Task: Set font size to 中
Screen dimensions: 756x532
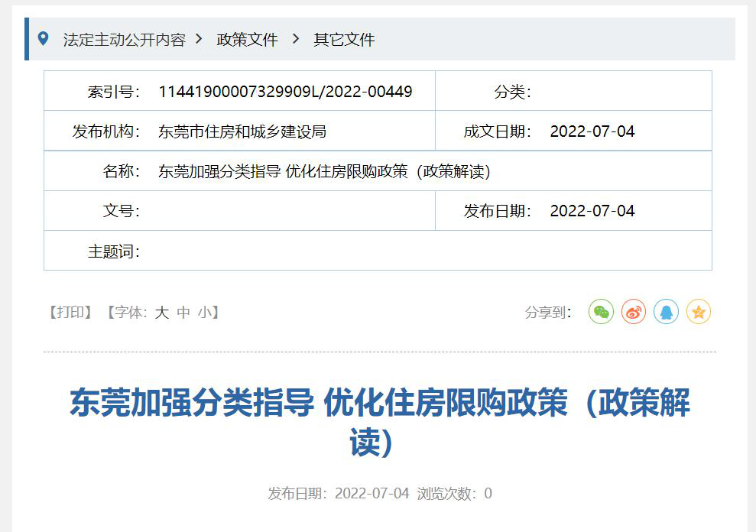Action: tap(183, 312)
